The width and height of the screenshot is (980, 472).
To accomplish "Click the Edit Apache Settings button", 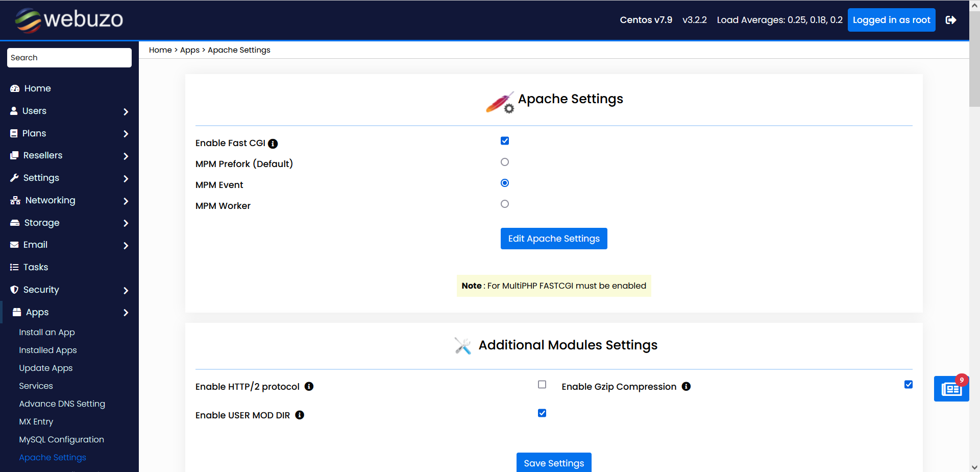I will (x=554, y=239).
